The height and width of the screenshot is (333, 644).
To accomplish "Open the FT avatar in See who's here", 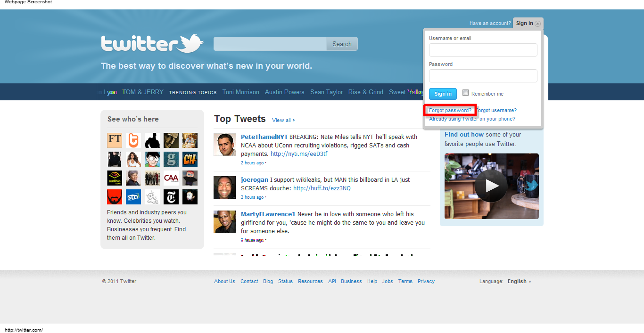I will [115, 140].
